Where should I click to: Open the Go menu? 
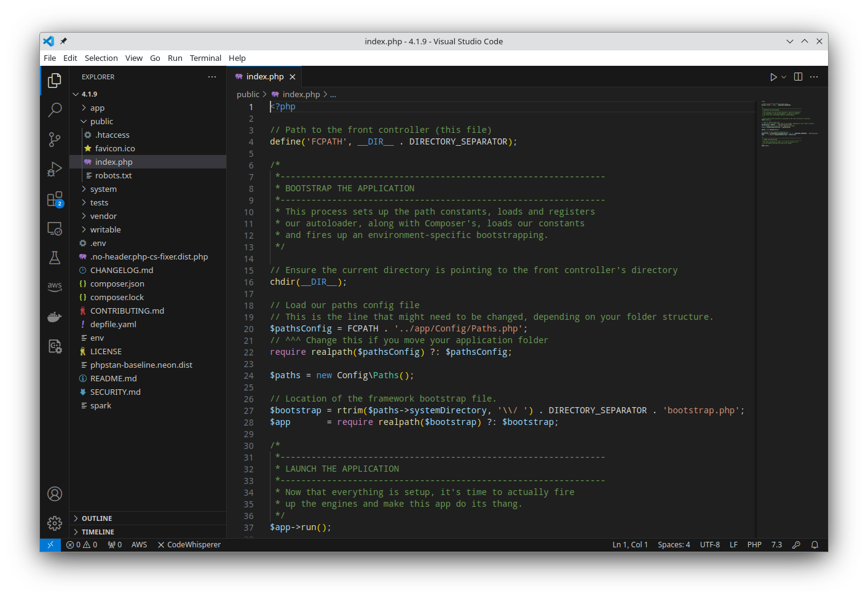155,58
